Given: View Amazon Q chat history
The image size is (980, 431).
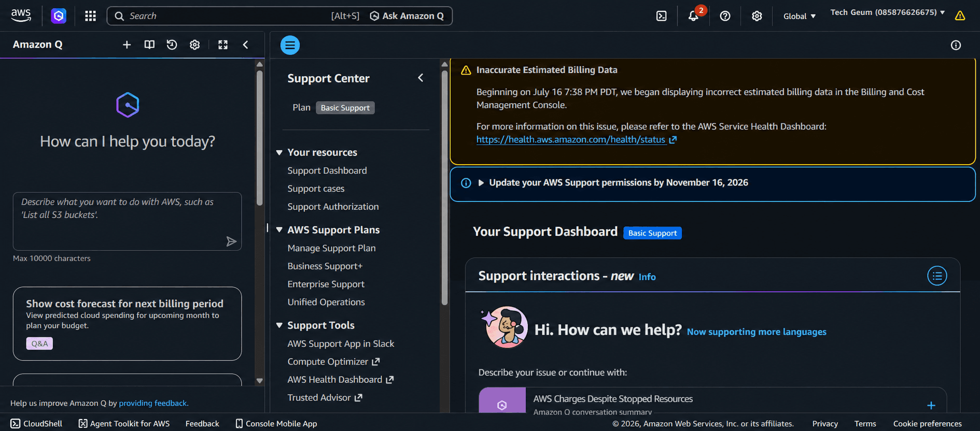Looking at the screenshot, I should tap(172, 45).
